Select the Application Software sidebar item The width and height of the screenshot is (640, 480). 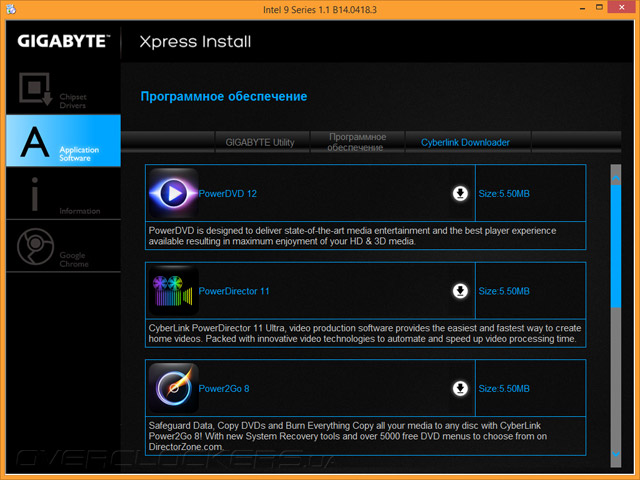pos(63,140)
